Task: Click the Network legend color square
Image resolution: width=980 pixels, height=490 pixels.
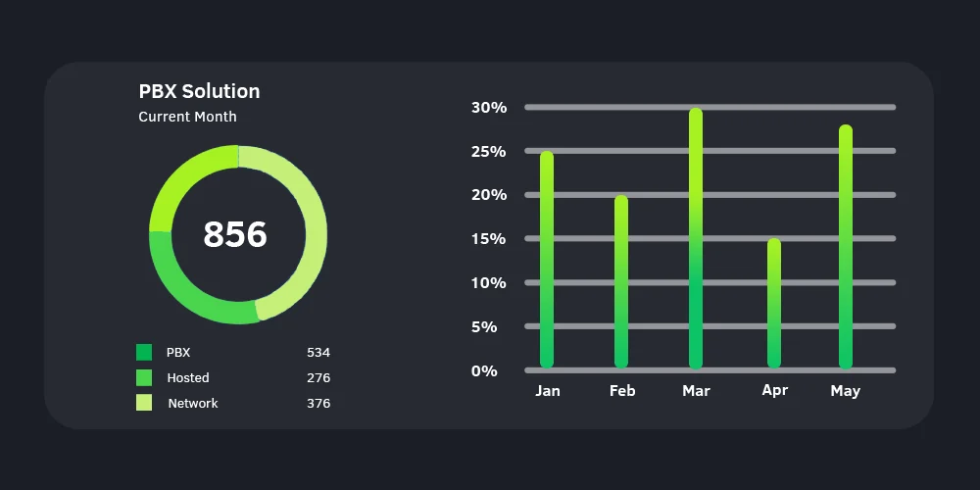Action: [x=144, y=403]
